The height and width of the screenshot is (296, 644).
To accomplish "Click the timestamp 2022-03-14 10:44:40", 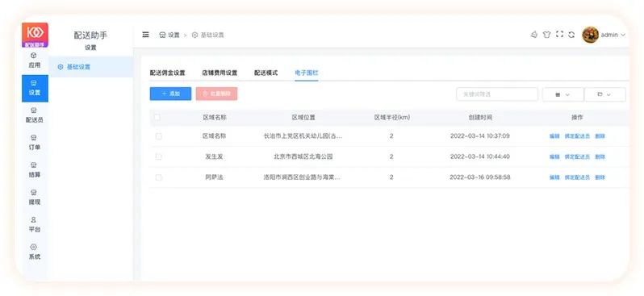I will [479, 156].
